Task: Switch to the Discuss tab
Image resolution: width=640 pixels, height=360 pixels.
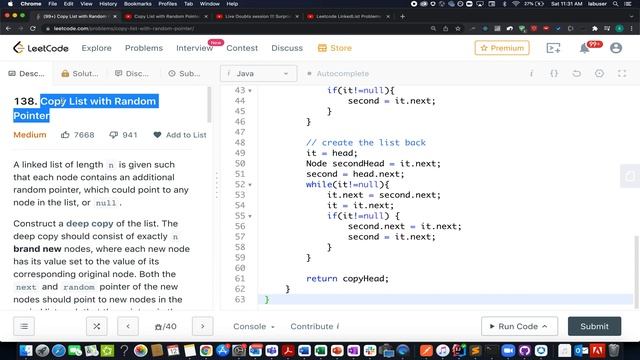Action: (x=132, y=73)
